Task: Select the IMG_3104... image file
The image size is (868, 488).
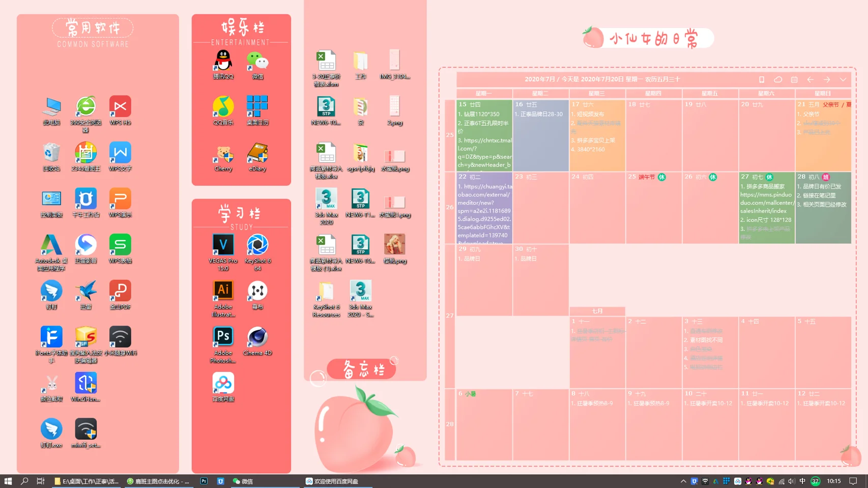Action: point(395,65)
